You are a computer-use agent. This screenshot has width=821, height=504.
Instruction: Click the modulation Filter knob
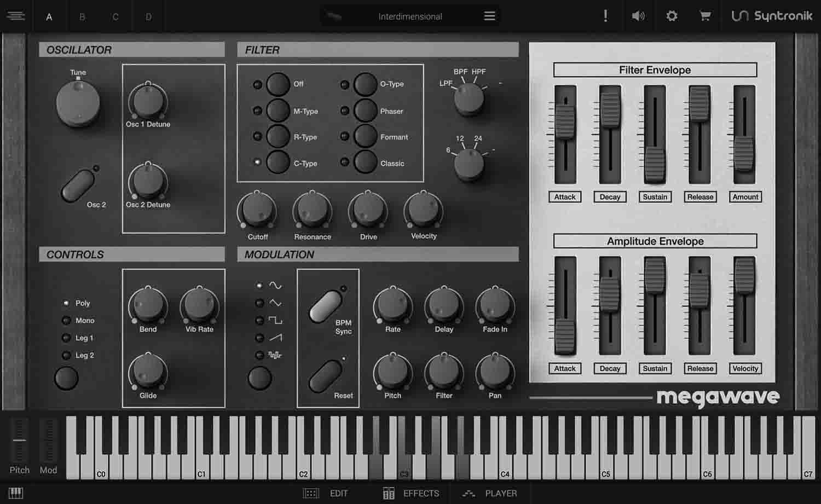point(444,372)
